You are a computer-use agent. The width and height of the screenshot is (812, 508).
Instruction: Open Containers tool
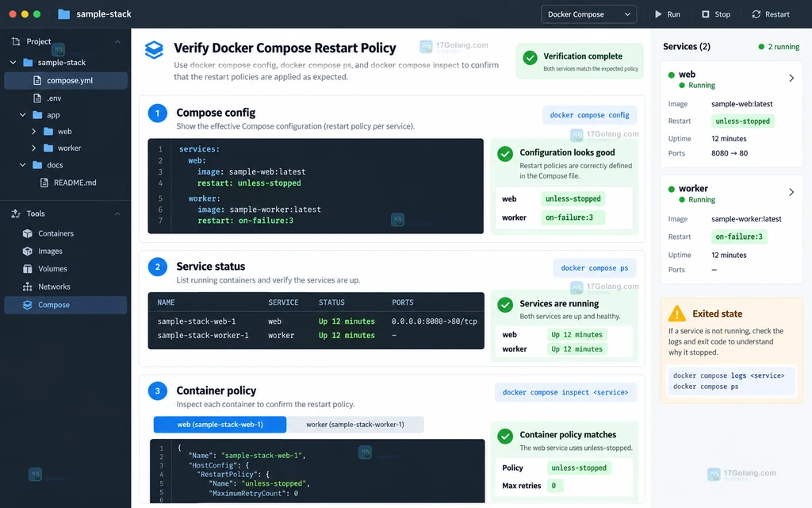pyautogui.click(x=56, y=233)
